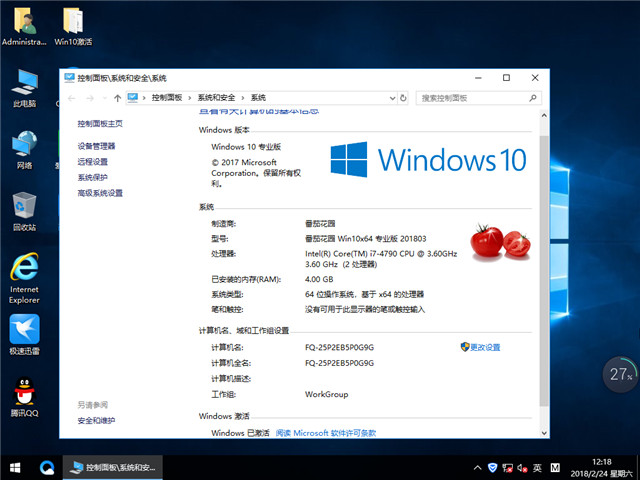Open the blue shield security tray icon
This screenshot has width=640, height=480.
coord(492,468)
